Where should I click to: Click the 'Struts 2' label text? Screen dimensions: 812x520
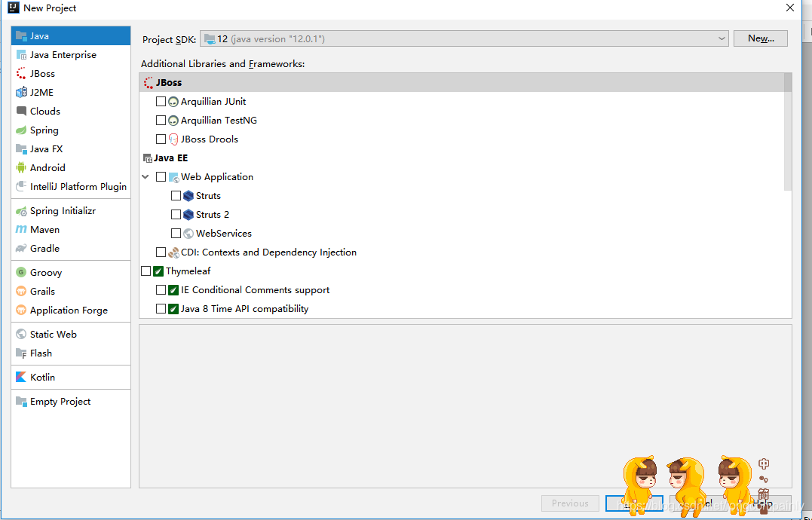click(x=213, y=215)
